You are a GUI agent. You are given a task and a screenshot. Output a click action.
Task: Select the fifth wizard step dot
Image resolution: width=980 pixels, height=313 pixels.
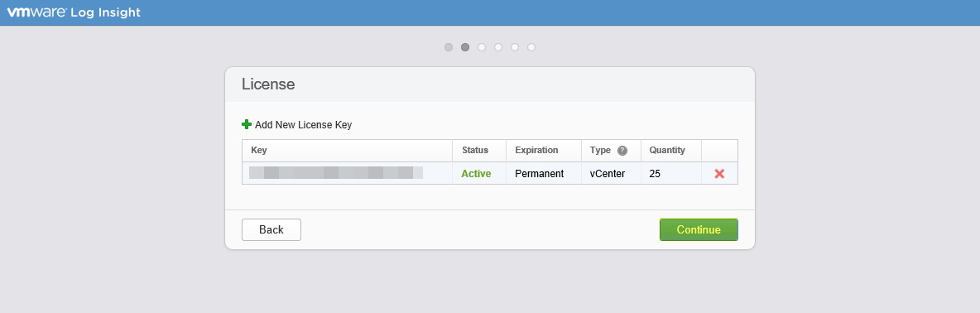515,47
